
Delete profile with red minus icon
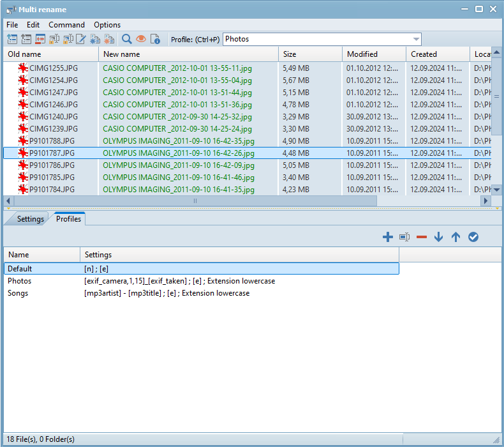(422, 237)
